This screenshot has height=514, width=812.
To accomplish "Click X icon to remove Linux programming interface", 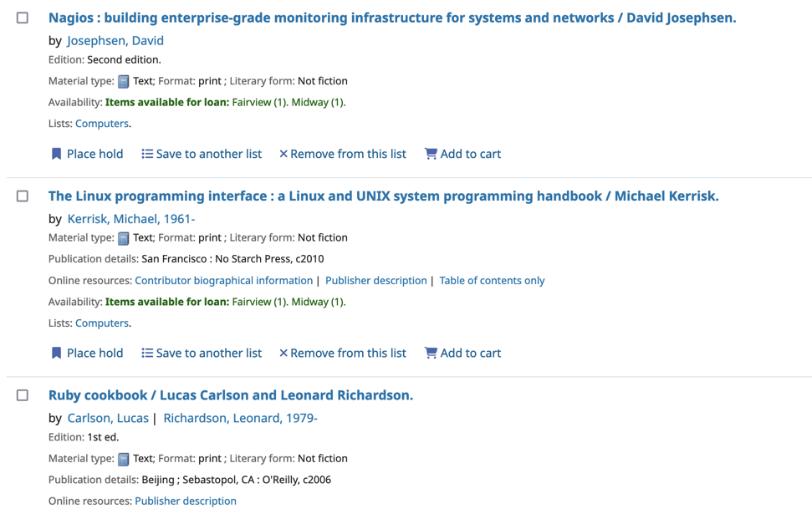I will coord(283,353).
